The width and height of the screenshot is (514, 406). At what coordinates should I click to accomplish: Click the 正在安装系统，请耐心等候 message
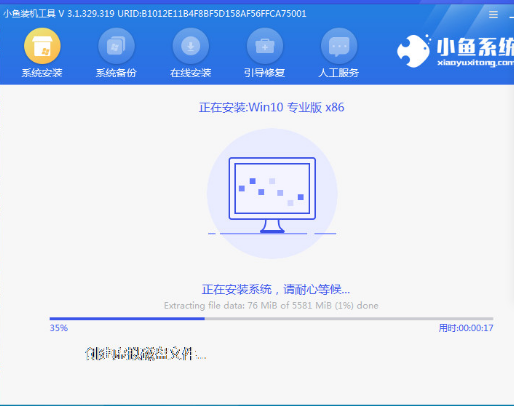276,289
